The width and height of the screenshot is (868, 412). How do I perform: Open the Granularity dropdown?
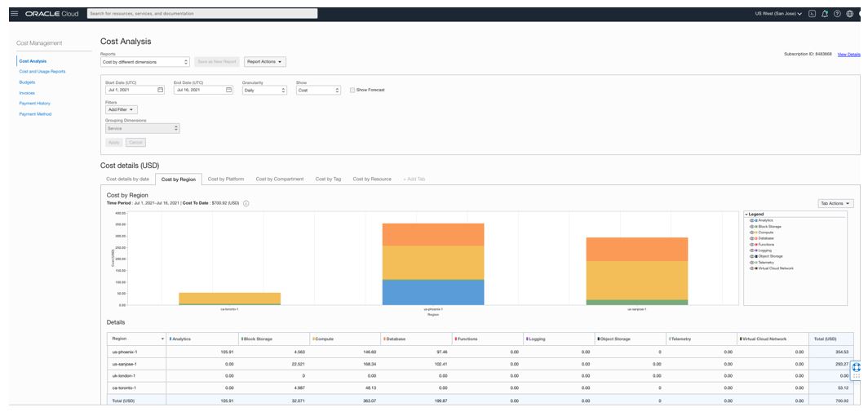[x=265, y=90]
